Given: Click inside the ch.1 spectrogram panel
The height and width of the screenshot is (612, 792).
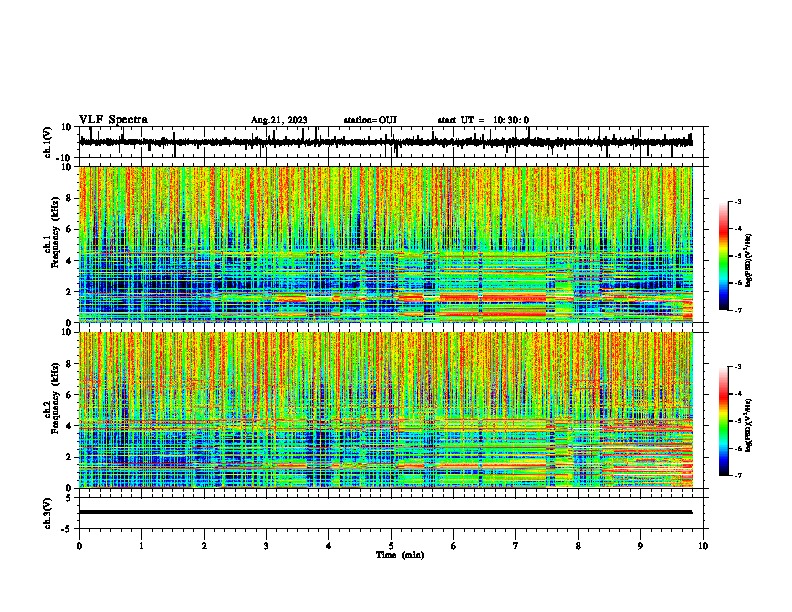Looking at the screenshot, I should pyautogui.click(x=385, y=244).
